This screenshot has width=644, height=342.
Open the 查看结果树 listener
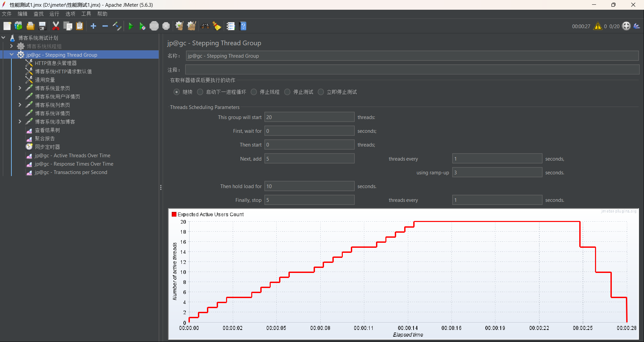tap(47, 130)
